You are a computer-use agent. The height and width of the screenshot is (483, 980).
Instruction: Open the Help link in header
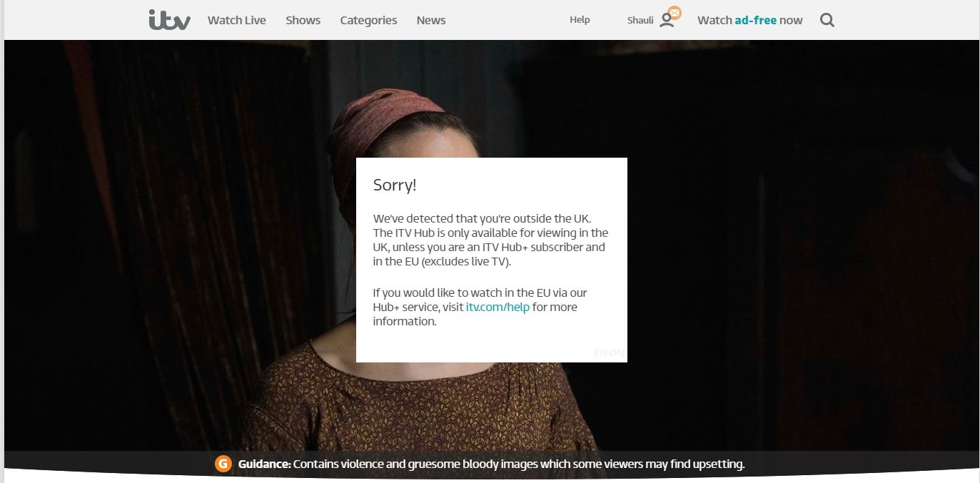[580, 20]
